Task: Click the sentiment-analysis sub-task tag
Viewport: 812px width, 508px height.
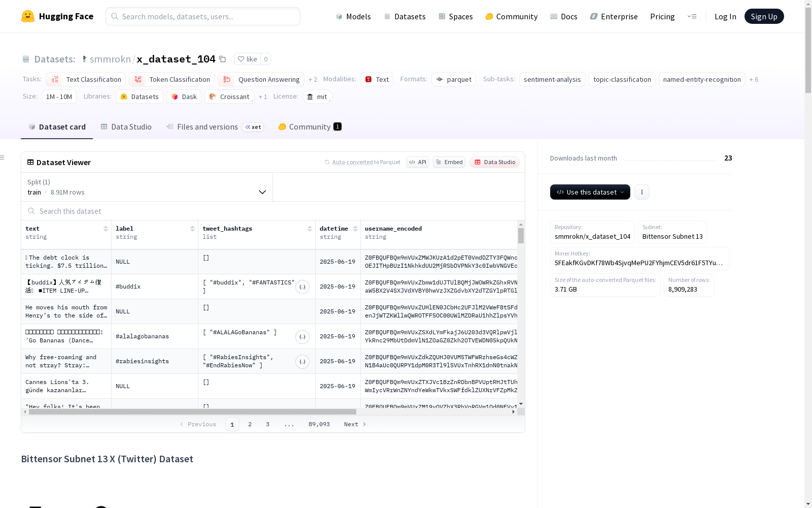Action: coord(552,79)
